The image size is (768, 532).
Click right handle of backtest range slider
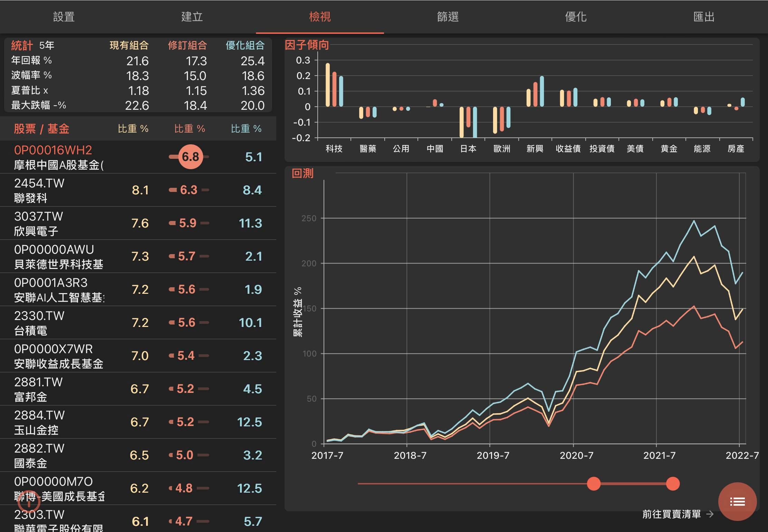[673, 483]
